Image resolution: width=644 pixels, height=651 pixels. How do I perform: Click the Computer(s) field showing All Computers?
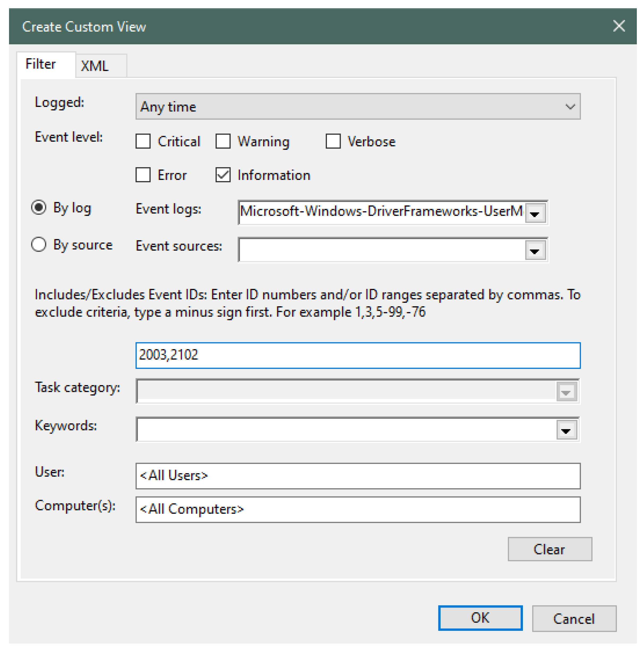click(357, 509)
